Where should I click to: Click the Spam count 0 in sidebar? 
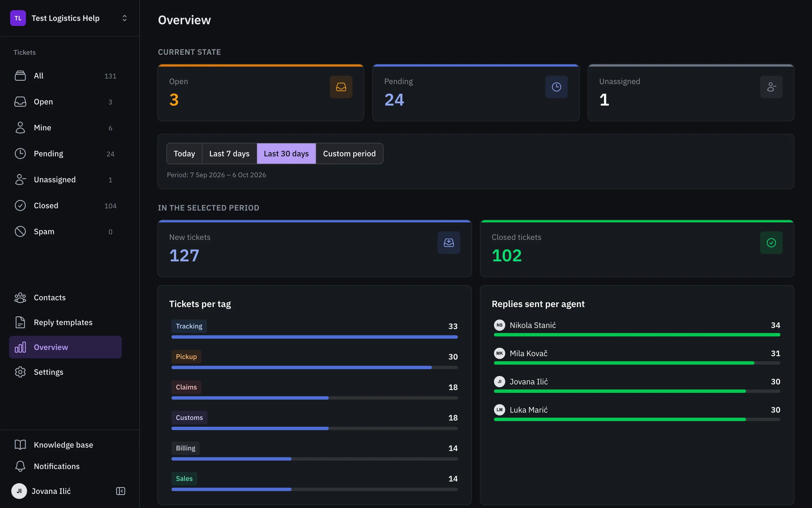coord(111,232)
